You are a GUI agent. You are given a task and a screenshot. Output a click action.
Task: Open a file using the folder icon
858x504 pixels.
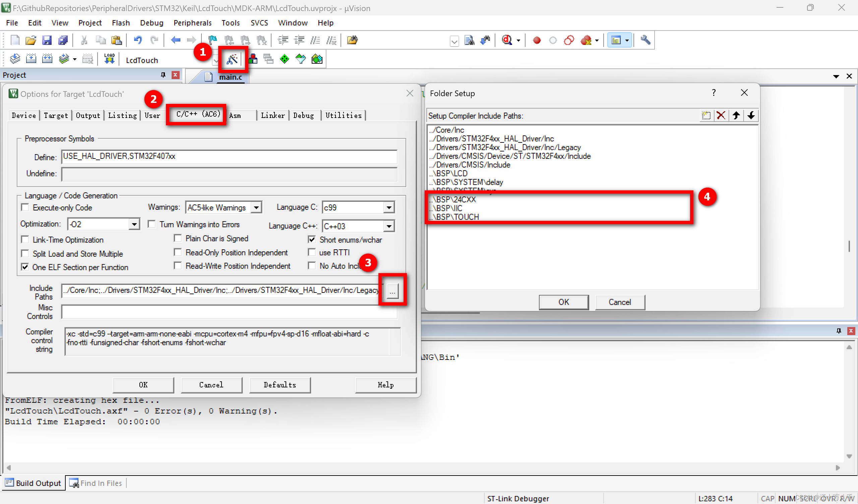click(x=30, y=40)
